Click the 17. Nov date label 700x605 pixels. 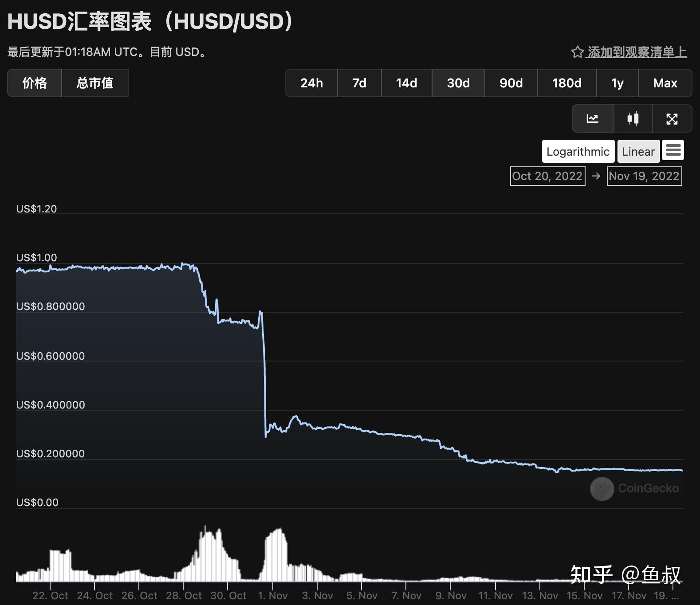click(x=629, y=596)
